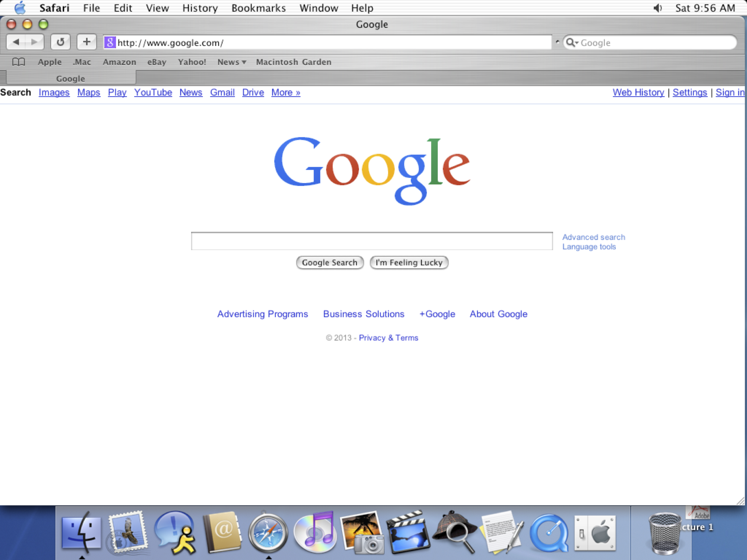Reload the page with the refresh button

[61, 42]
